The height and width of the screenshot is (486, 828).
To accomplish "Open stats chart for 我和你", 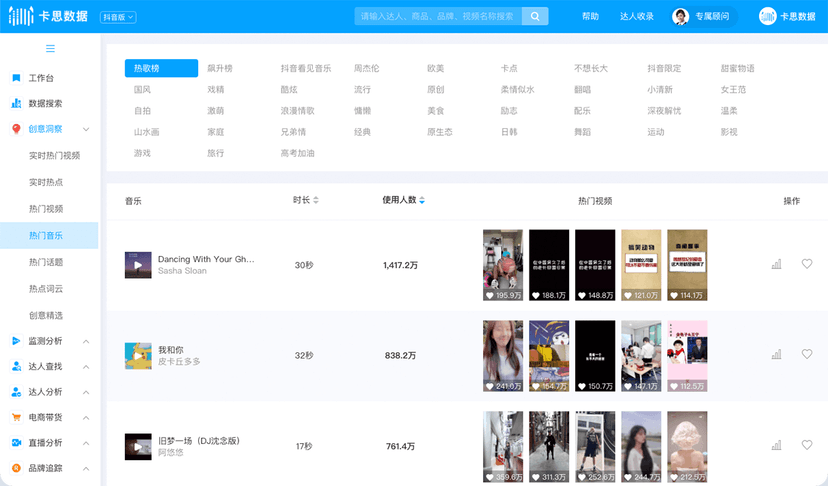I will coord(776,354).
